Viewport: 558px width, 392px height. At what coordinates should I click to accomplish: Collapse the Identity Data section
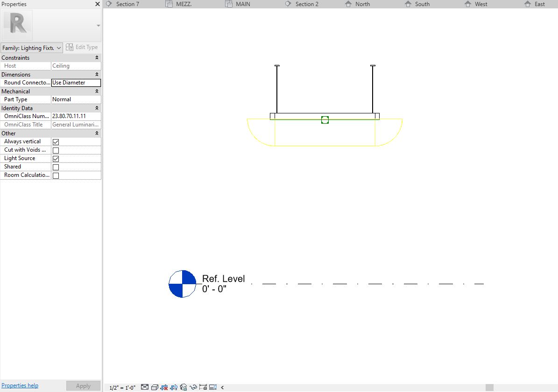[97, 108]
